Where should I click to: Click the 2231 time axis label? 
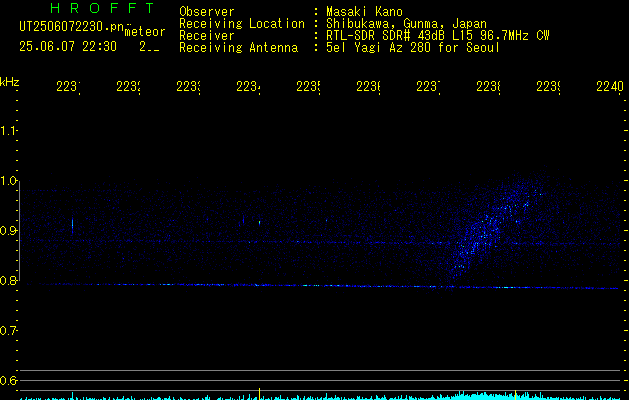point(68,87)
